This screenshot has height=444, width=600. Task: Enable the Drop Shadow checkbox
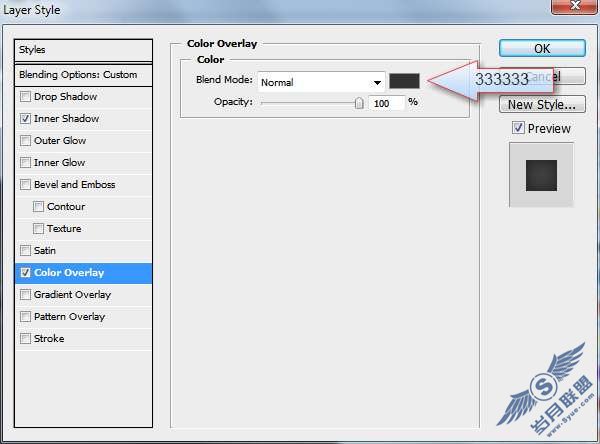pos(25,96)
